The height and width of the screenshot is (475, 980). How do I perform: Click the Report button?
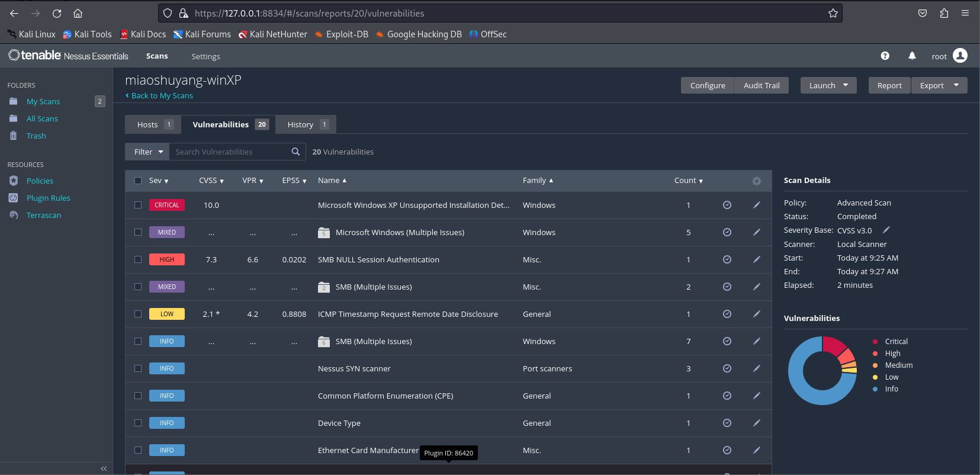(x=889, y=85)
